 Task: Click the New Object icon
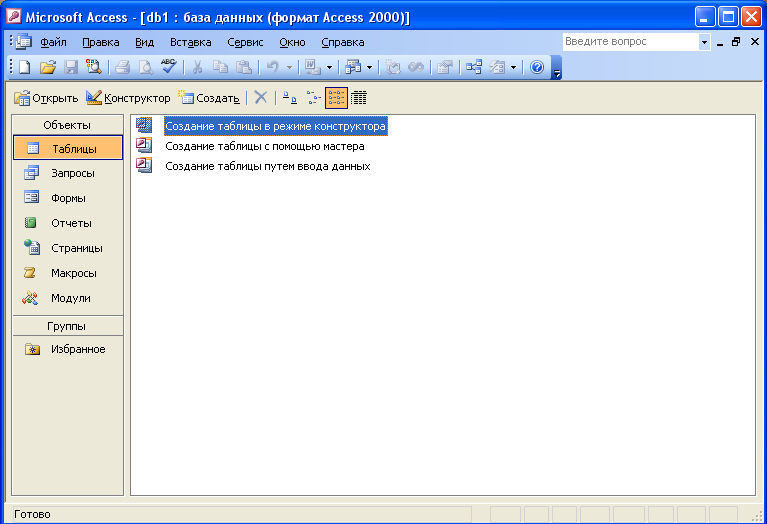click(x=497, y=67)
